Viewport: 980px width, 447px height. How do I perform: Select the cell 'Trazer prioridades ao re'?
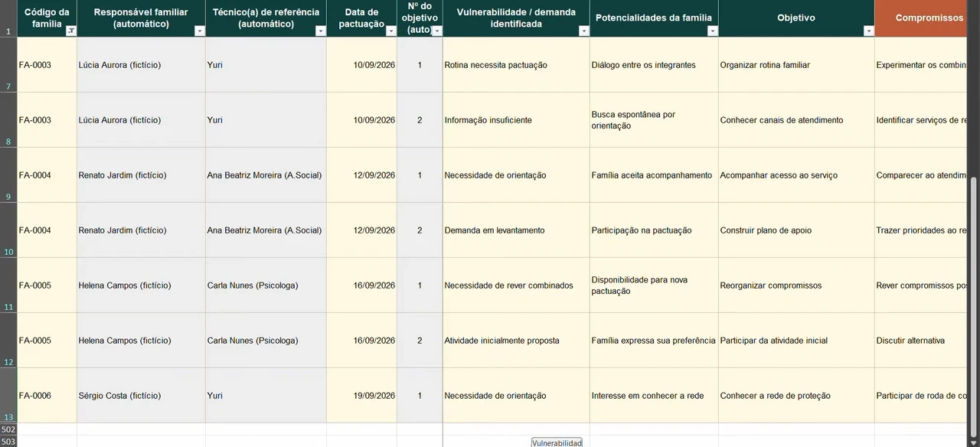coord(922,230)
